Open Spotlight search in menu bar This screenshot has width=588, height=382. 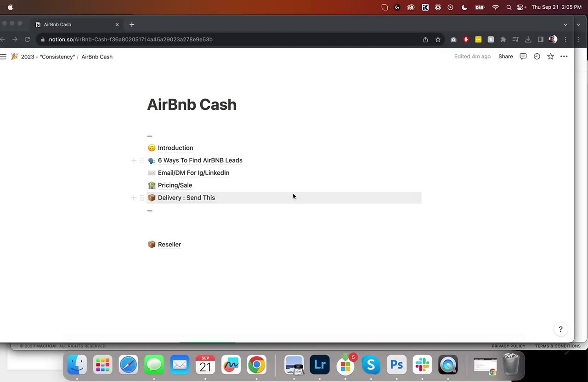509,7
